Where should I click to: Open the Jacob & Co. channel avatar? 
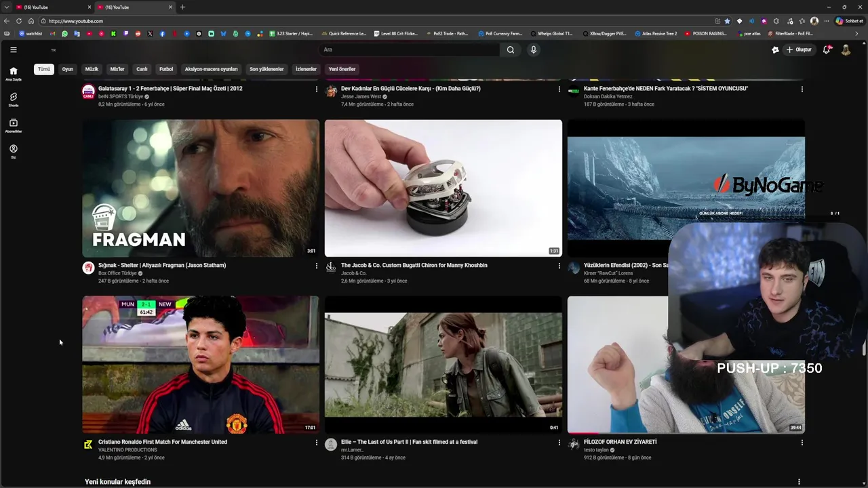[x=331, y=268]
